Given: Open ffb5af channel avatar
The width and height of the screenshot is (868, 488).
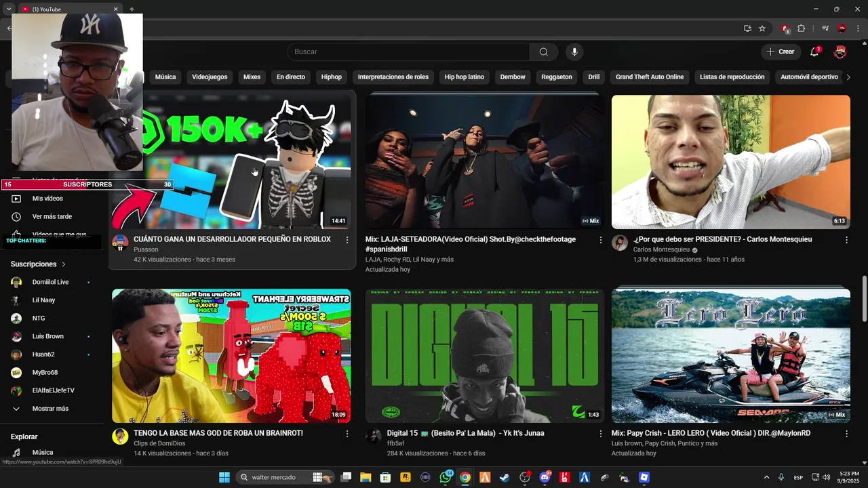Looking at the screenshot, I should (374, 437).
